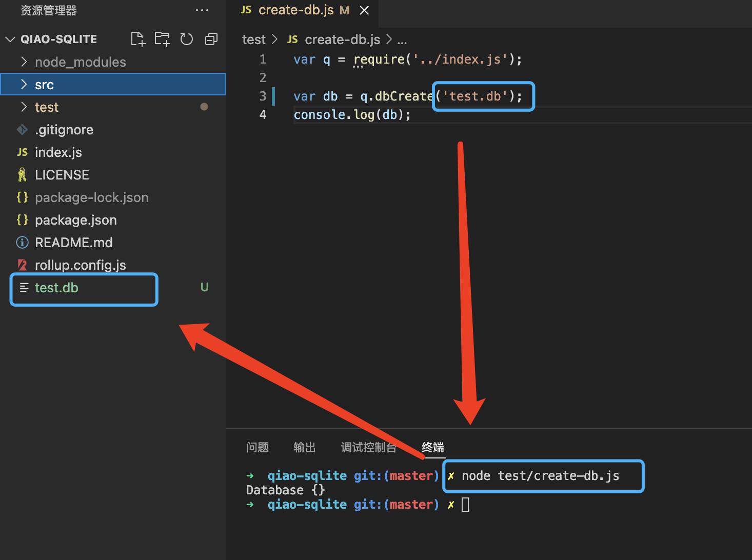This screenshot has width=752, height=560.
Task: Click the create-db.js breadcrumb segment
Action: (x=343, y=39)
